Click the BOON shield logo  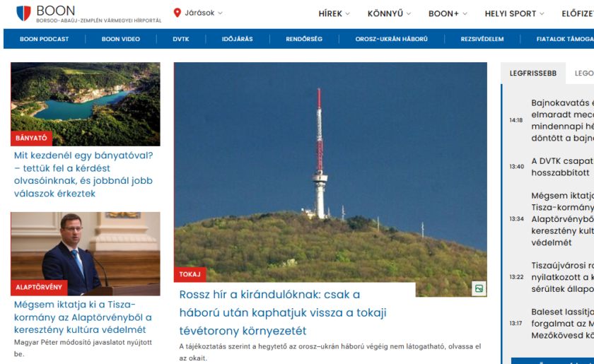coord(23,13)
